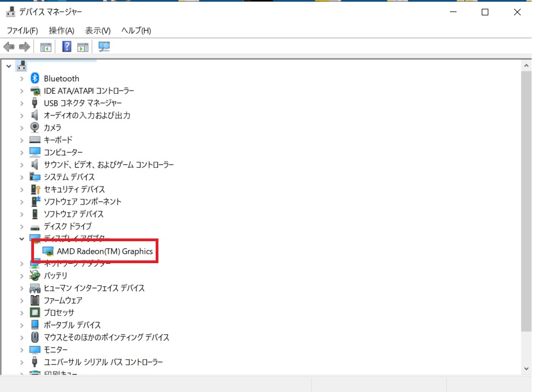Click the show/hide console tree toolbar icon

point(45,47)
